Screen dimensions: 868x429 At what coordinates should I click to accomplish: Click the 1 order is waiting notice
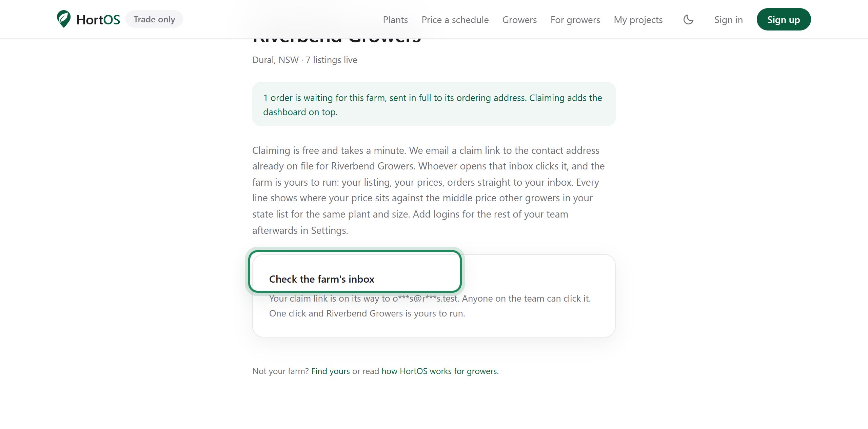(434, 104)
